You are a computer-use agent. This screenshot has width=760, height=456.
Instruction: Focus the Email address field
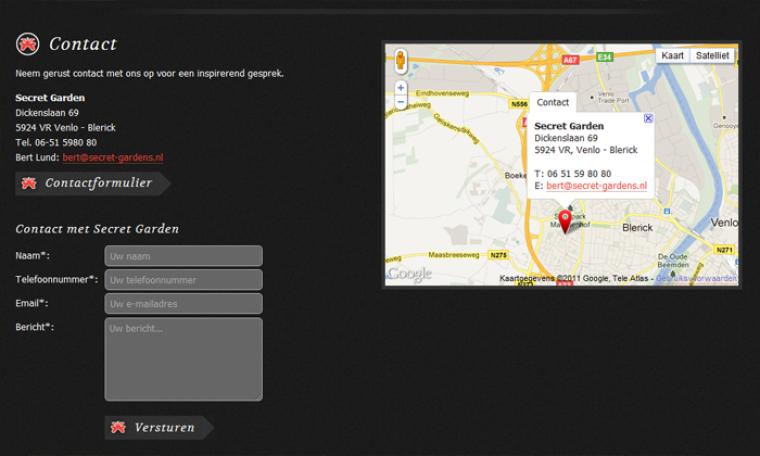point(183,303)
